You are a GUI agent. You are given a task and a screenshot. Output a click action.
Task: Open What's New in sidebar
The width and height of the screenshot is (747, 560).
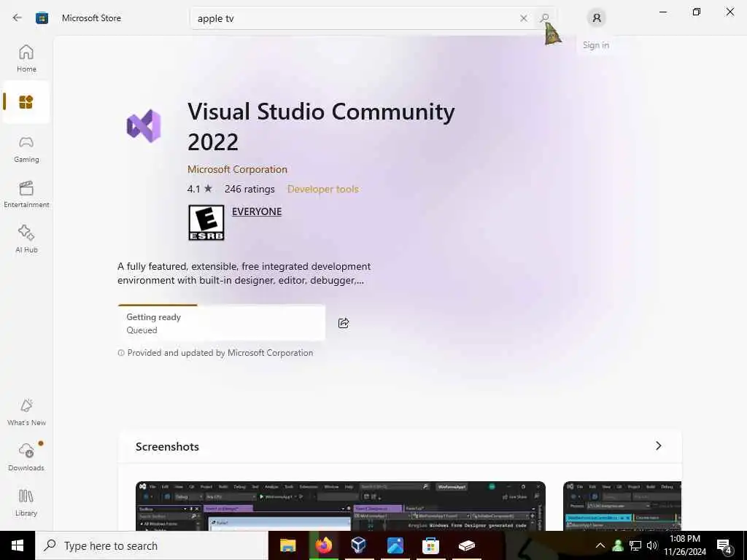(x=26, y=413)
